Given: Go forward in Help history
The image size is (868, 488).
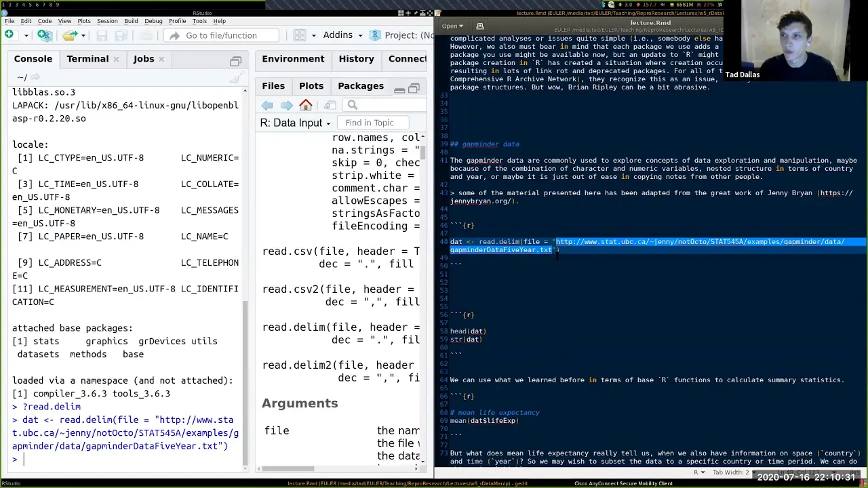Looking at the screenshot, I should [x=287, y=105].
